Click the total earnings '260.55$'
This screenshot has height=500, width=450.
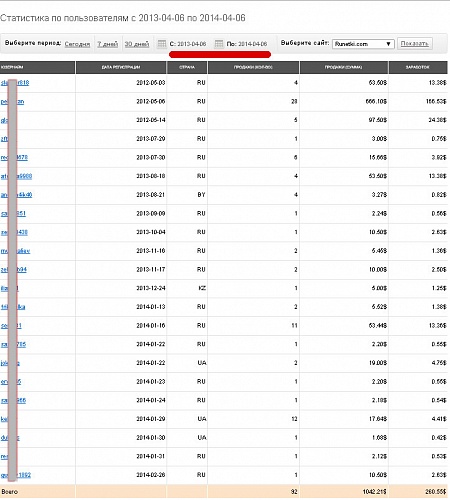[436, 492]
